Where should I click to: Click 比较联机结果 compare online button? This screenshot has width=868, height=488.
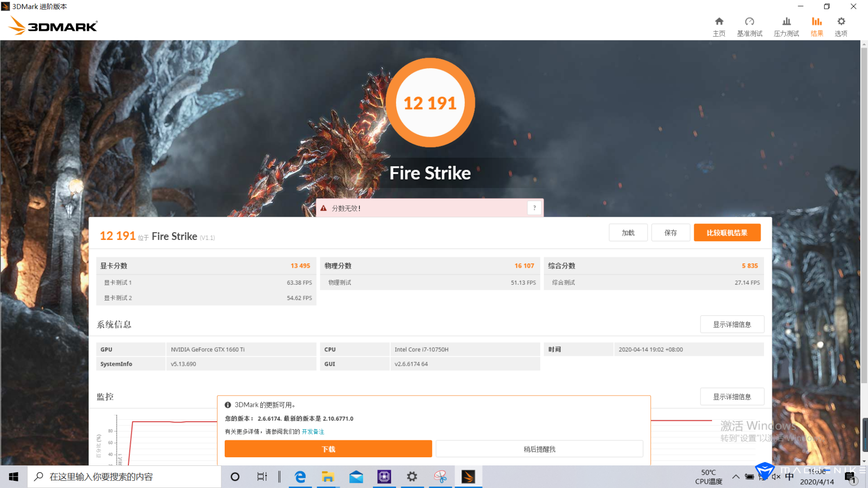click(x=727, y=233)
